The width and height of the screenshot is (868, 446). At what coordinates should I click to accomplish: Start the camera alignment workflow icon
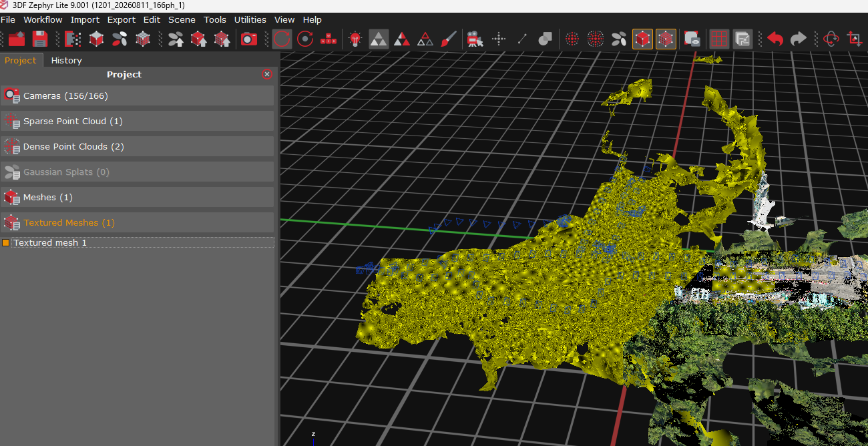(x=73, y=39)
